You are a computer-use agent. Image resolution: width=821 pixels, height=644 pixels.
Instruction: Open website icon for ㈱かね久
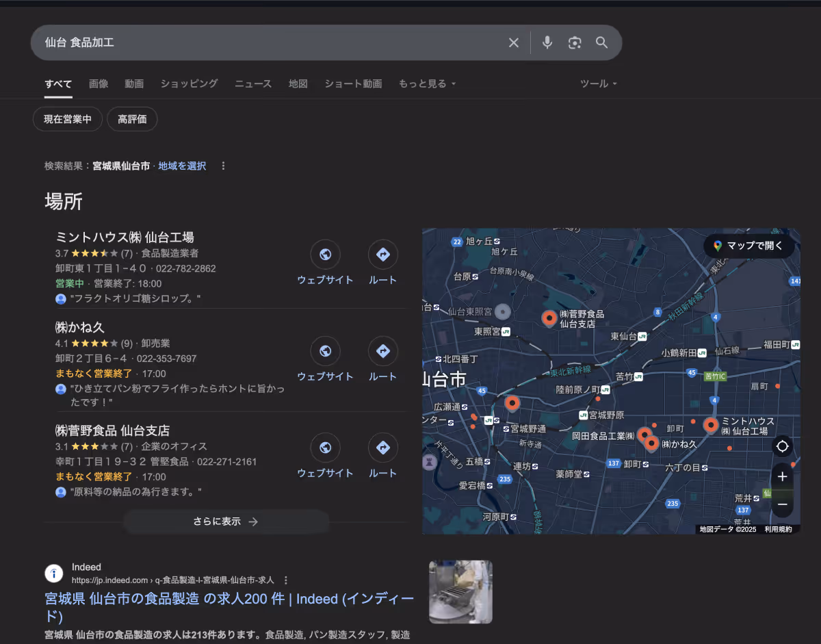point(325,351)
